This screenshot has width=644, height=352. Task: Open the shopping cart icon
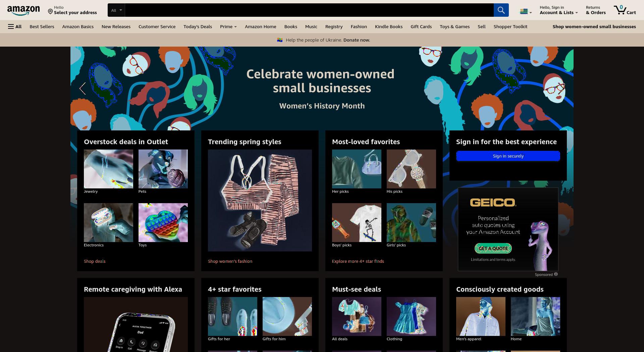[625, 10]
